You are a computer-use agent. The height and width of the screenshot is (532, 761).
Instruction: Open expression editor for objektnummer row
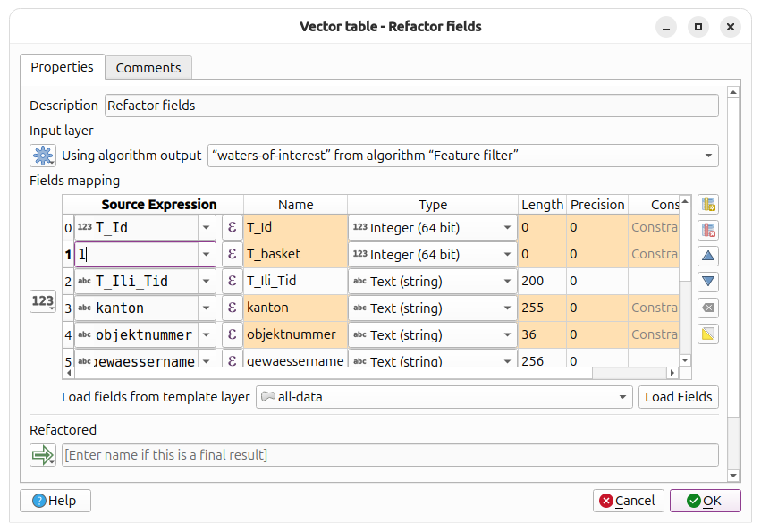click(232, 334)
